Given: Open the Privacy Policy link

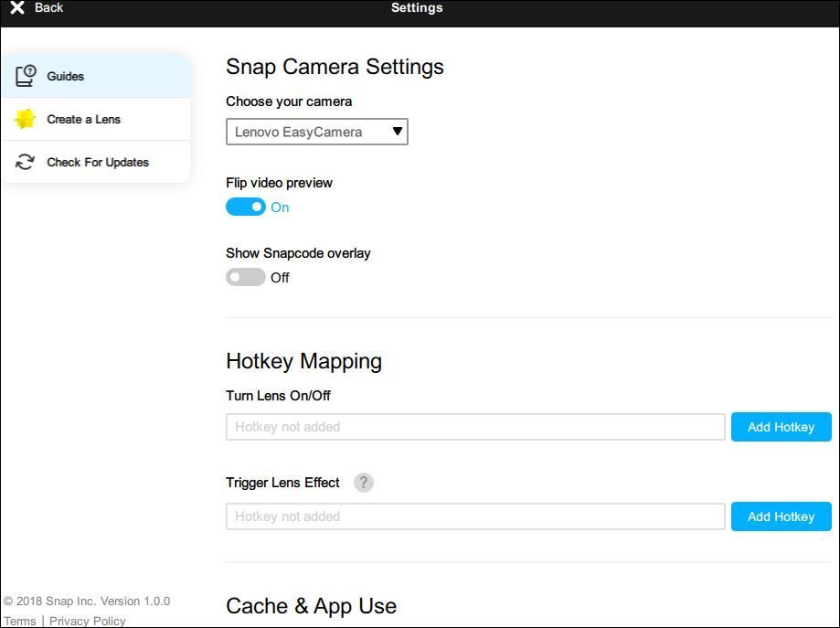Looking at the screenshot, I should (x=88, y=621).
